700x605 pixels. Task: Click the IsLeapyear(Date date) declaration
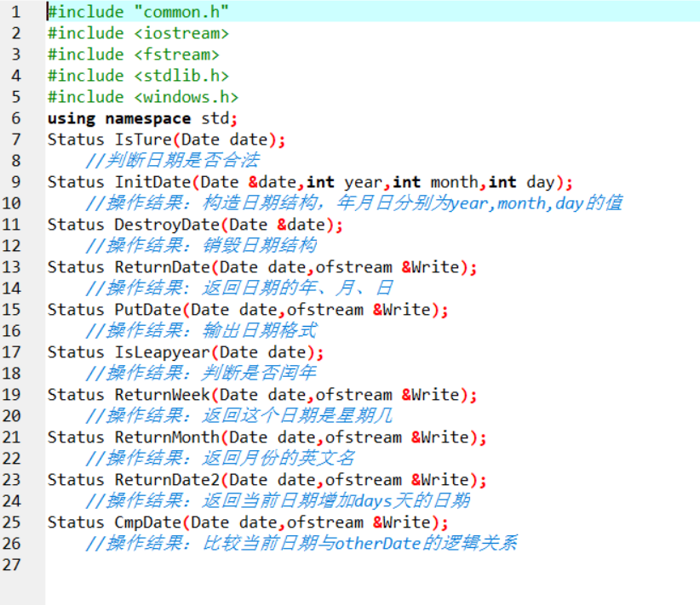(186, 352)
